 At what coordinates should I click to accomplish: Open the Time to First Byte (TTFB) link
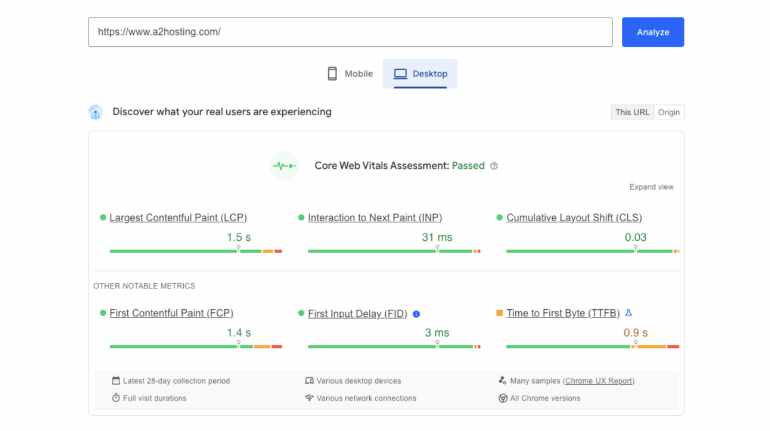coord(563,313)
